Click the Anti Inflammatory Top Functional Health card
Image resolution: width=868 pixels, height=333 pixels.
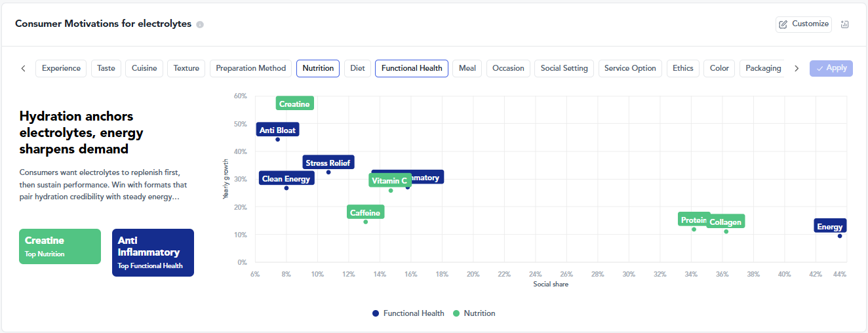point(153,252)
